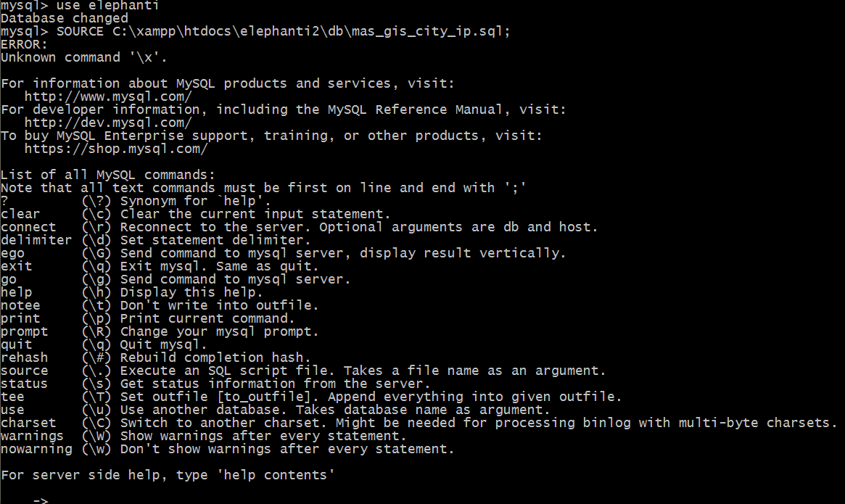The height and width of the screenshot is (504, 845).
Task: Click the http://www.mysql.com/ URL
Action: [x=108, y=96]
